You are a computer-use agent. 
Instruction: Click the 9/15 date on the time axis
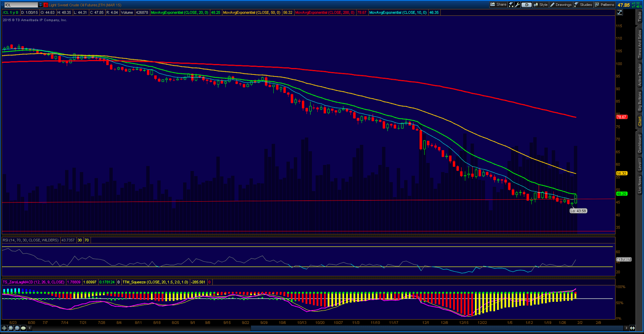227,323
